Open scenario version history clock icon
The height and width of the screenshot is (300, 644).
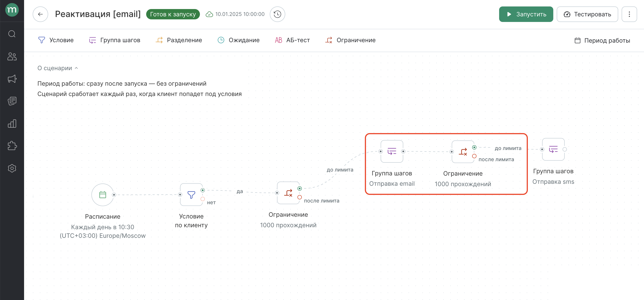click(277, 14)
